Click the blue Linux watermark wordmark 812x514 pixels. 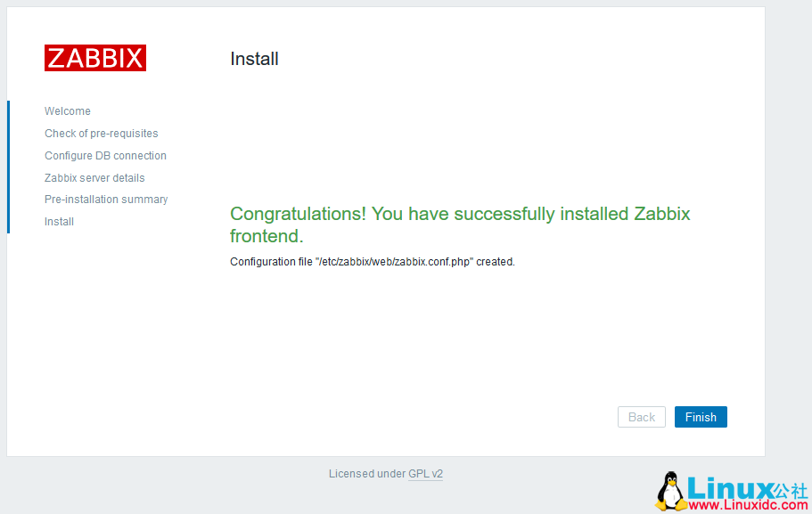click(x=729, y=488)
